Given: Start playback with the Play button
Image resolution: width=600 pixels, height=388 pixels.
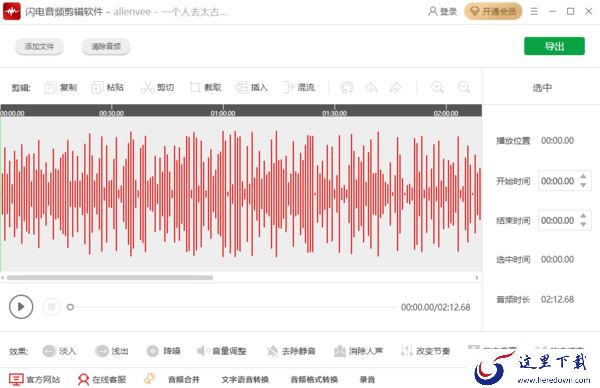Looking at the screenshot, I should pos(21,306).
